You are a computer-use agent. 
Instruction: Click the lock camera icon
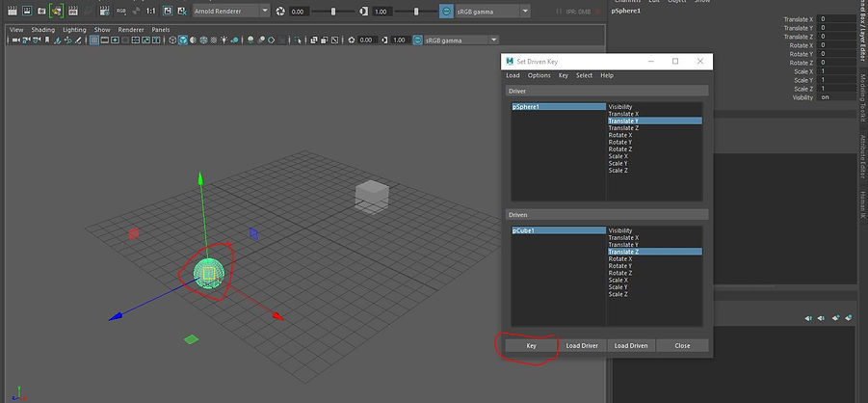pos(25,40)
